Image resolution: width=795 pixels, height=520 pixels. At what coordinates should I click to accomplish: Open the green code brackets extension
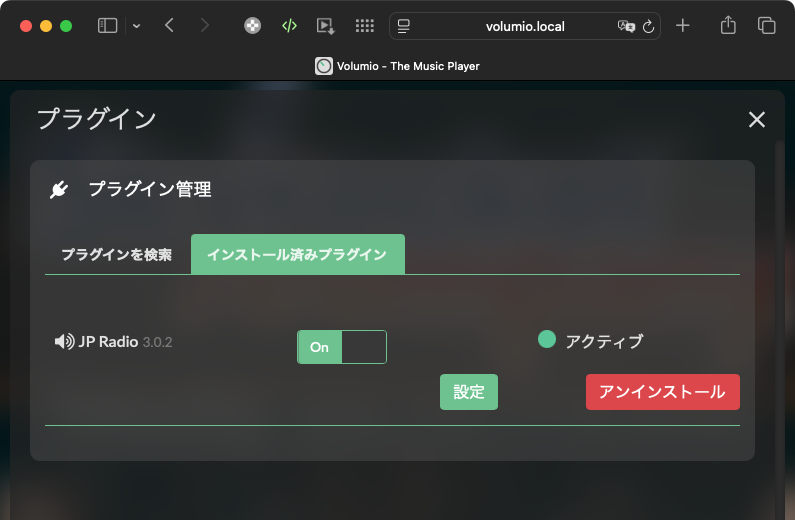[x=290, y=25]
